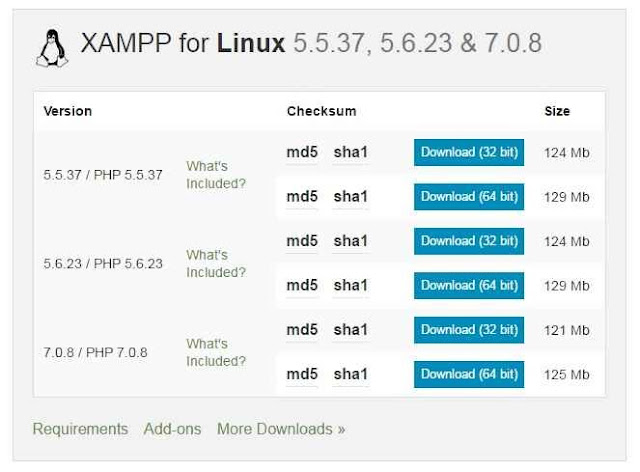Screen dimensions: 640x472
Task: Download 64 bit XAMPP 5.6.23
Action: 469,285
